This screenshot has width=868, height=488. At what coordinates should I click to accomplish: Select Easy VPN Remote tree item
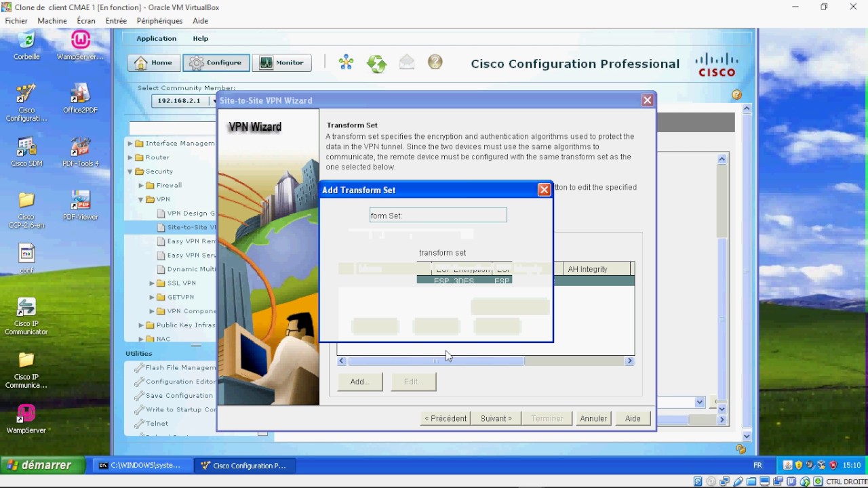pos(186,241)
